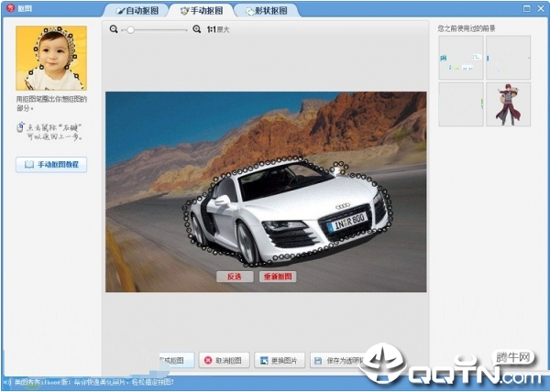Click the zoom out magnifier icon
The width and height of the screenshot is (550, 392).
click(114, 29)
